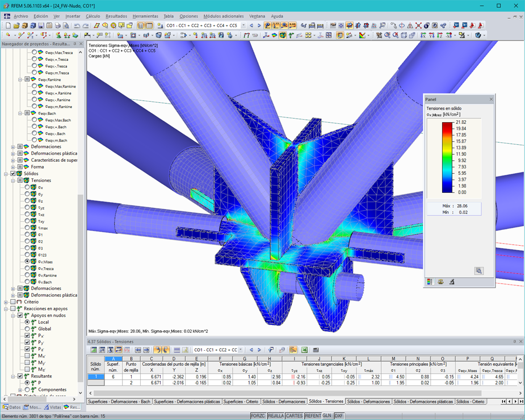Collapse the σeqv,Bach tree node
Viewport: 525px width, 420px height.
coord(20,113)
